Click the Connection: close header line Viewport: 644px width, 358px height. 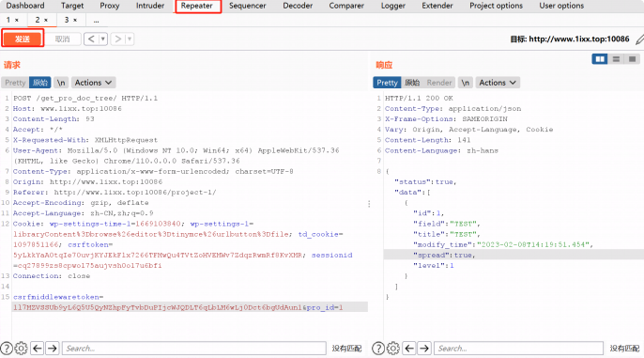click(x=52, y=276)
